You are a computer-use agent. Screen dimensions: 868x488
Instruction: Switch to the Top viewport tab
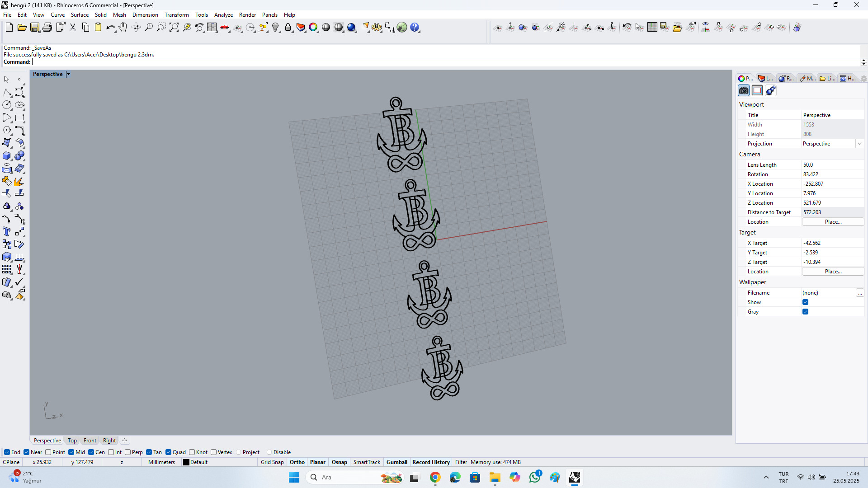pyautogui.click(x=72, y=441)
